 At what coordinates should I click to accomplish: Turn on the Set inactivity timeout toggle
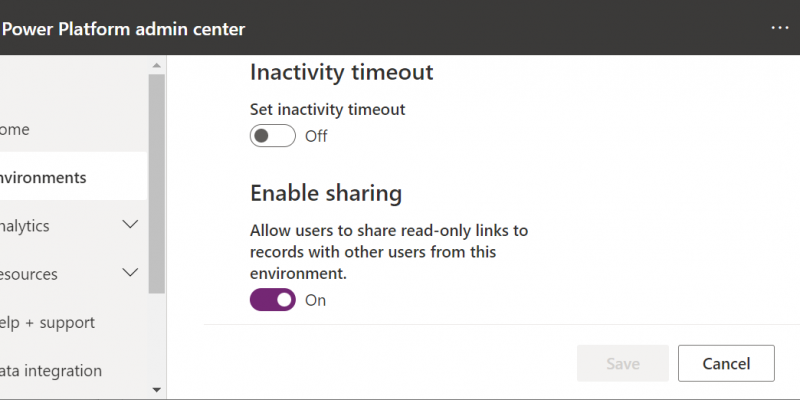click(x=273, y=136)
